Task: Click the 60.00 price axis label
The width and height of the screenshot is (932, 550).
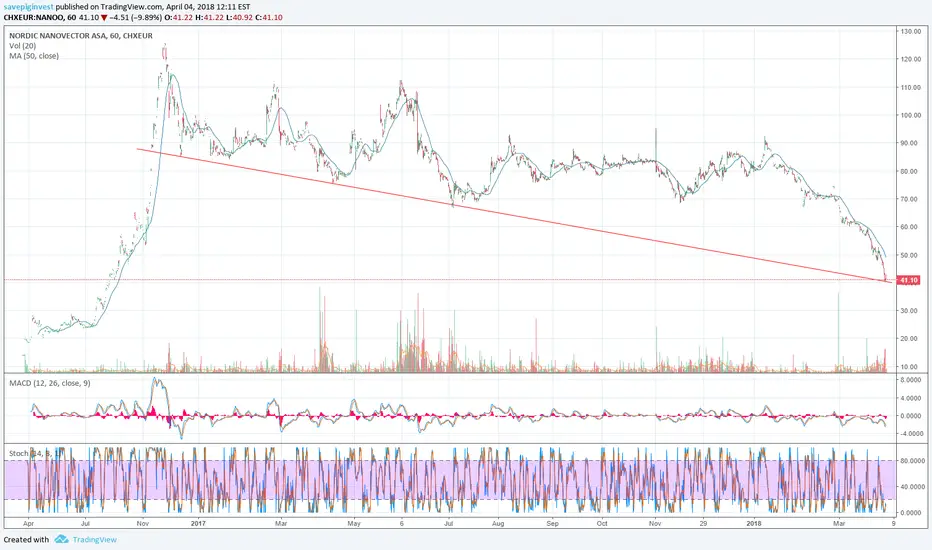Action: pos(911,227)
